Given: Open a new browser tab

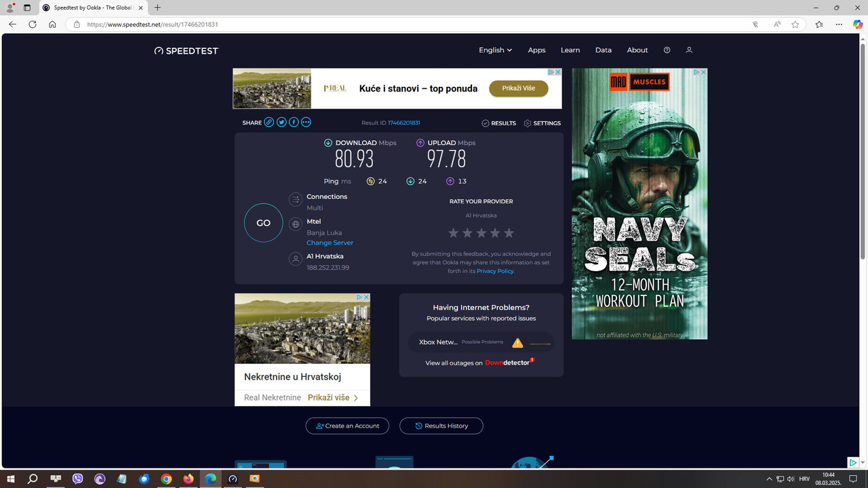Looking at the screenshot, I should pos(157,7).
